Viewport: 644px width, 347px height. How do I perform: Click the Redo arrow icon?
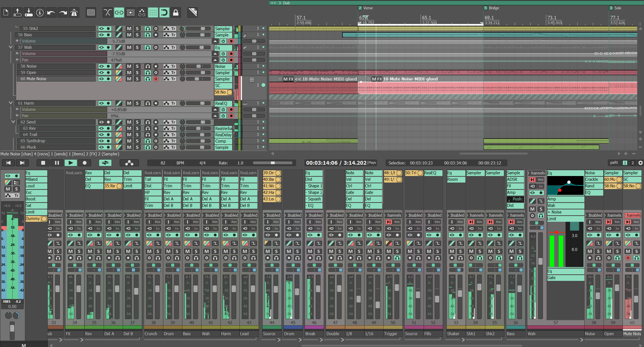[x=63, y=13]
